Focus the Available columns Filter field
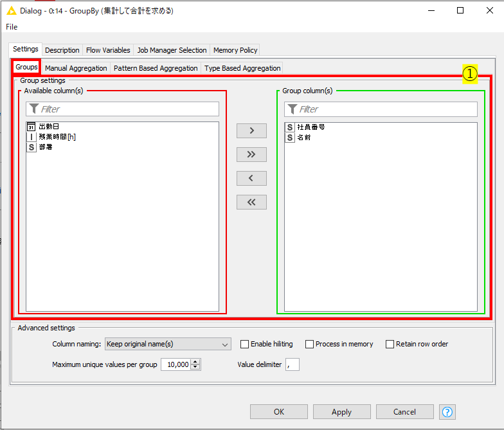The image size is (504, 430). (122, 109)
